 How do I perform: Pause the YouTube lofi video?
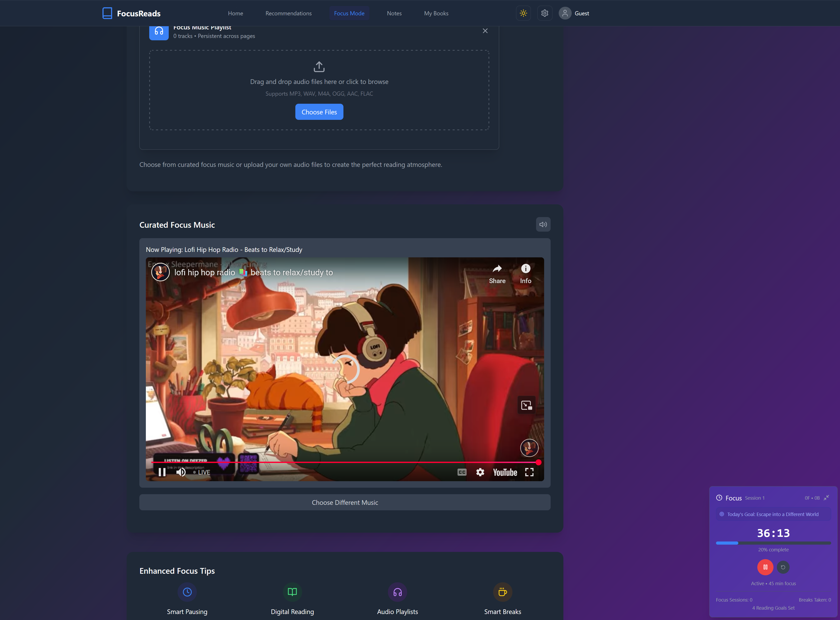point(162,472)
